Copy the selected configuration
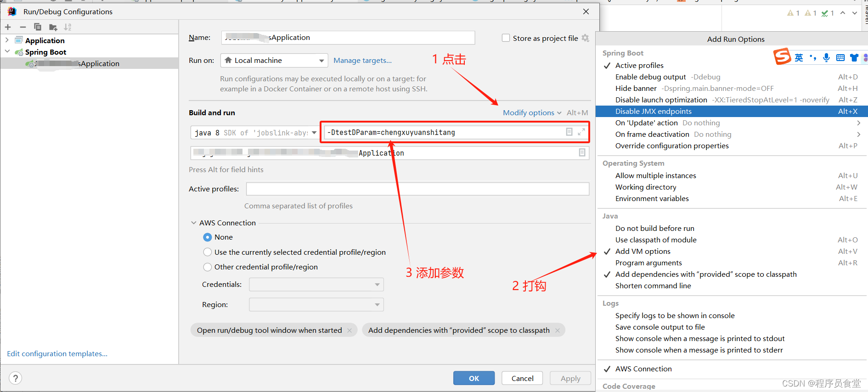868x392 pixels. 38,27
